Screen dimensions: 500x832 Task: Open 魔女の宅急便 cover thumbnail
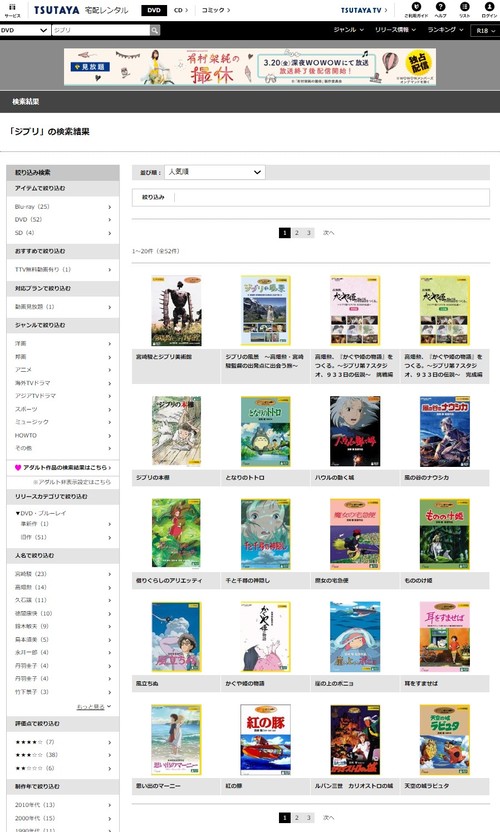coord(355,534)
